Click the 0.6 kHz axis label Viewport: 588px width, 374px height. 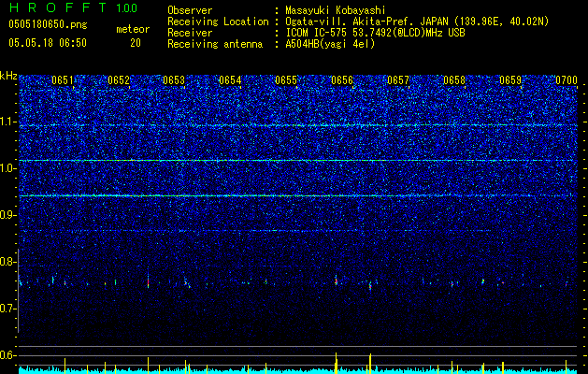click(x=7, y=355)
